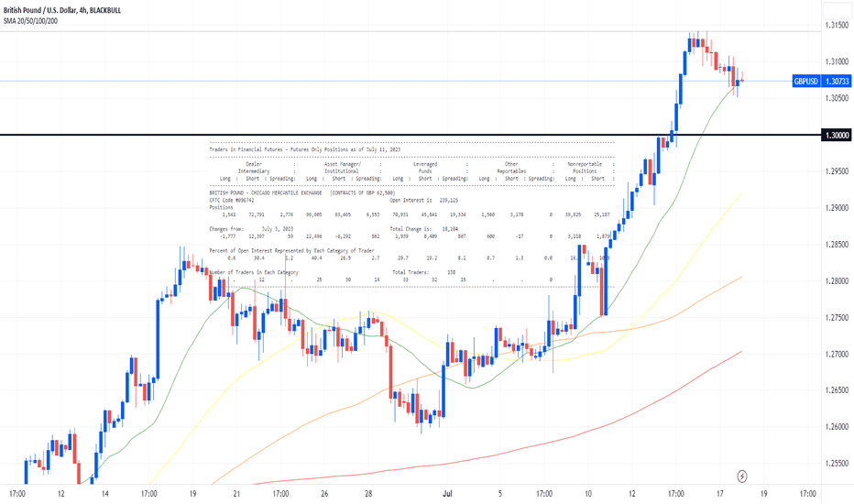This screenshot has height=504, width=854.
Task: Click the Jul label on time axis
Action: click(x=447, y=494)
